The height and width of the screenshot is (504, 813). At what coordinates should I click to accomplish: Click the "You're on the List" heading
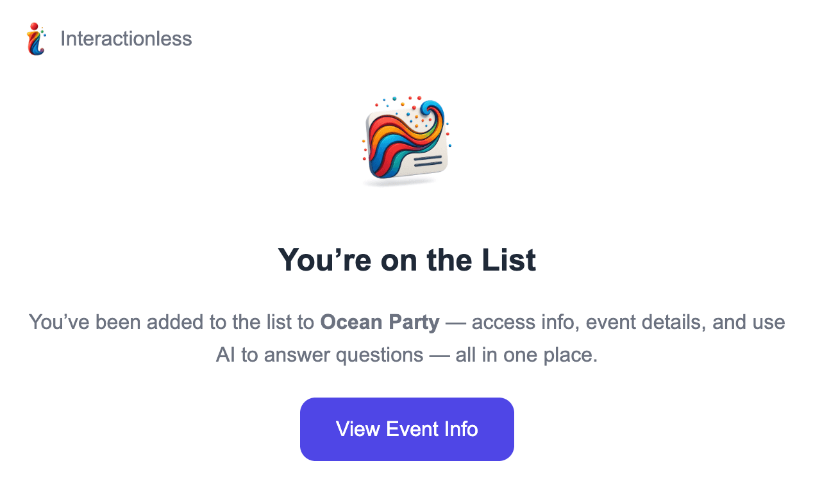pyautogui.click(x=406, y=260)
